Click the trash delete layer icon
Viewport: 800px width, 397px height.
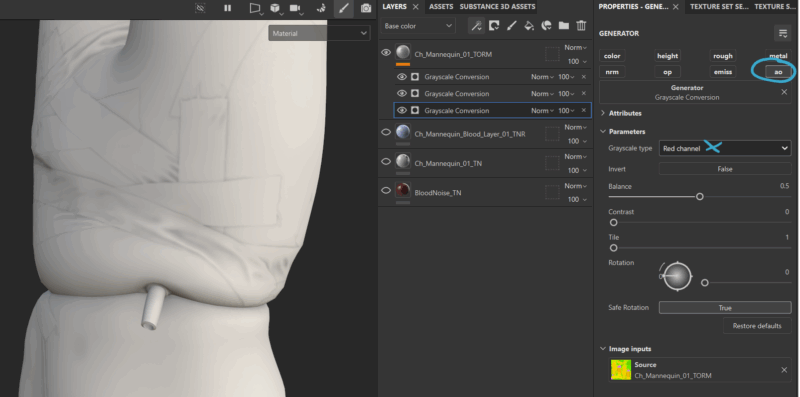pos(581,26)
